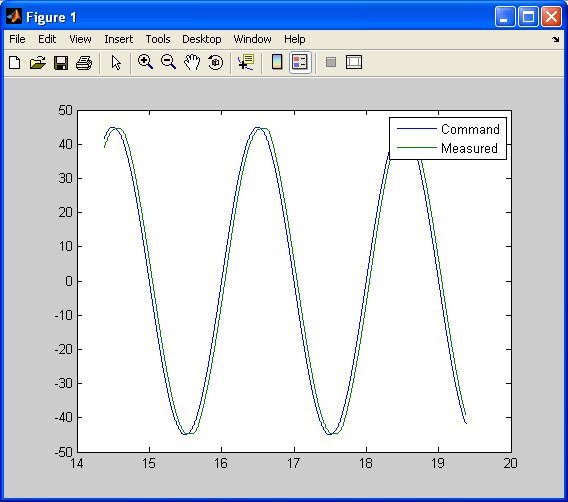Open the Help menu
The height and width of the screenshot is (502, 568).
(x=295, y=39)
